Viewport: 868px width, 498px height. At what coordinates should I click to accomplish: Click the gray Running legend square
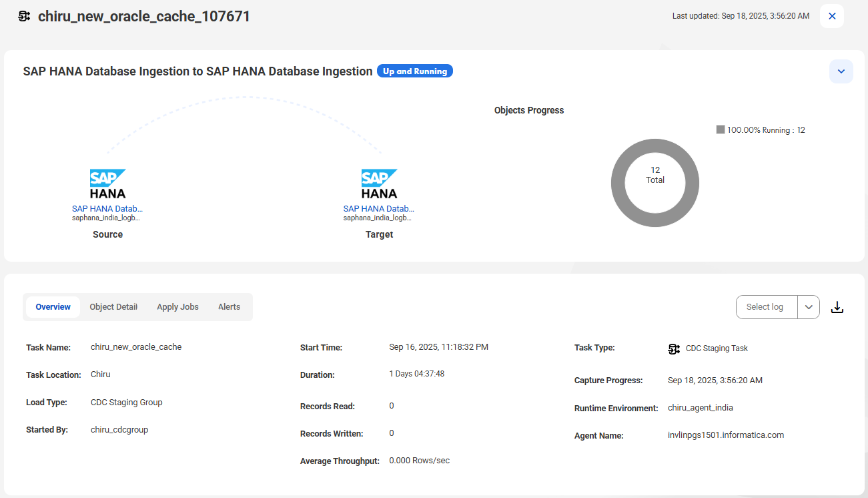pos(721,130)
